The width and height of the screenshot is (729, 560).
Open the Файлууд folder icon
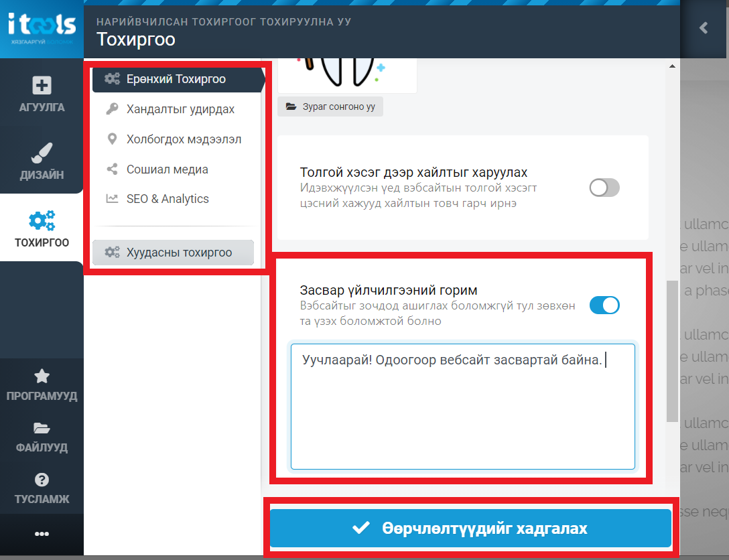click(x=42, y=437)
